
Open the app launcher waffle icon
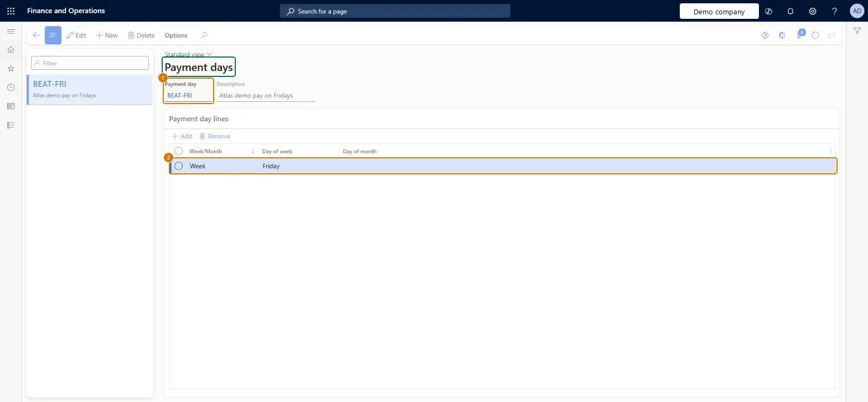pyautogui.click(x=11, y=11)
